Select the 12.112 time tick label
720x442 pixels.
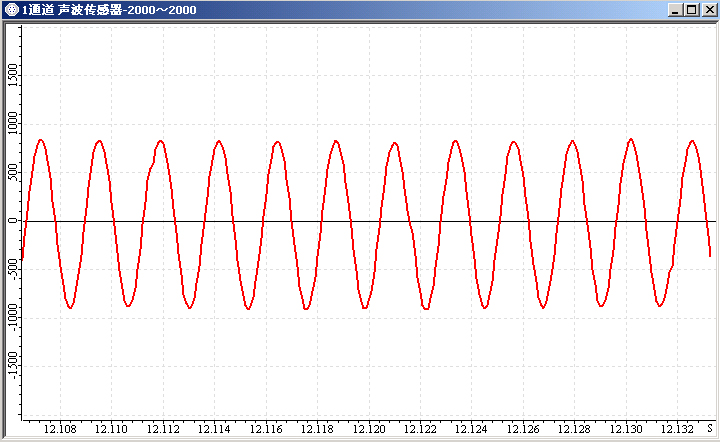tap(162, 429)
